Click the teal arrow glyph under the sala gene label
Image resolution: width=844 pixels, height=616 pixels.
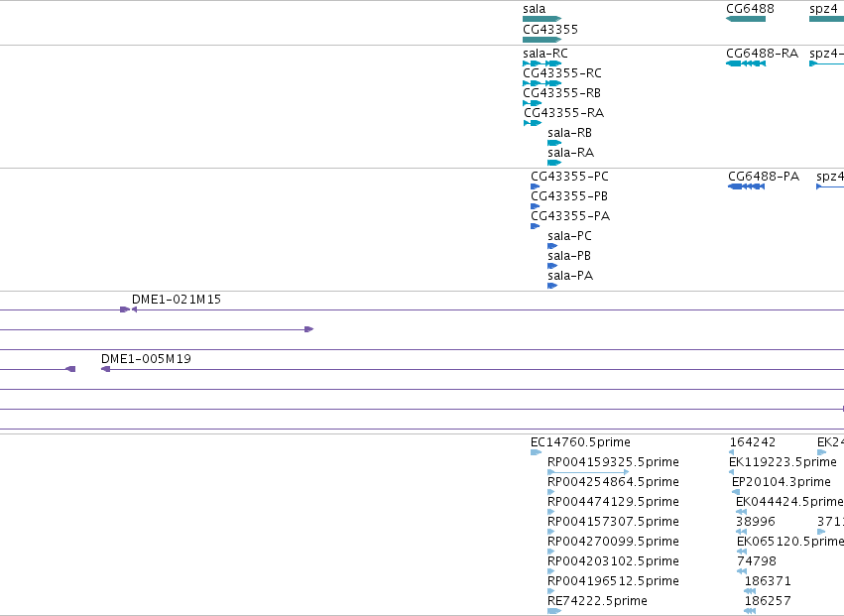point(543,19)
